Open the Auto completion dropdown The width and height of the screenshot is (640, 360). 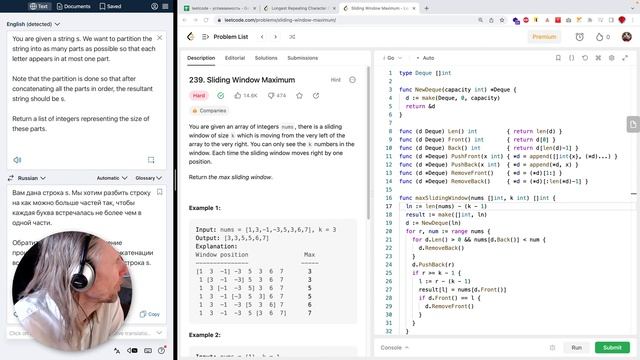425,58
